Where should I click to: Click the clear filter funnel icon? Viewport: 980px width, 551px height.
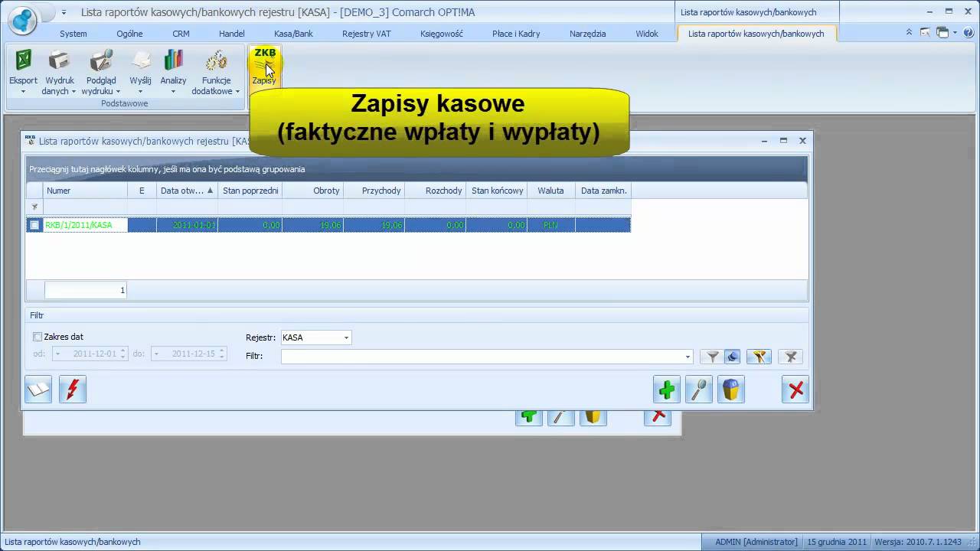[791, 357]
